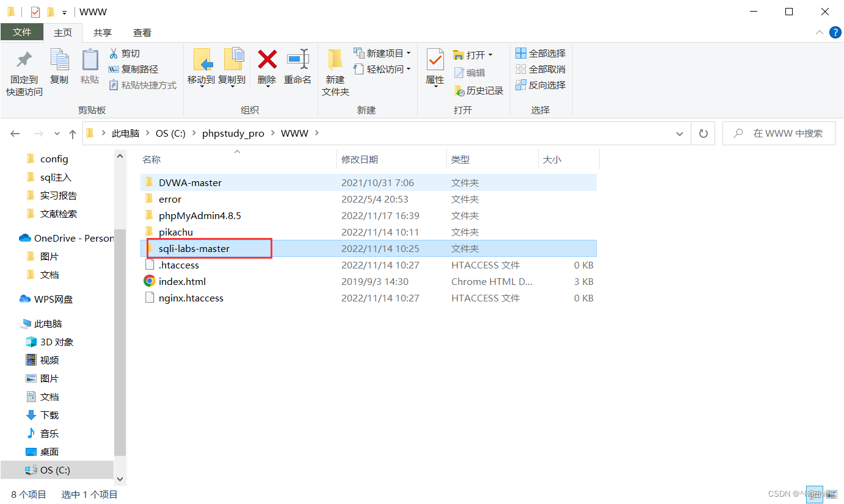Click Properties icon in title bar quick access

tap(35, 12)
